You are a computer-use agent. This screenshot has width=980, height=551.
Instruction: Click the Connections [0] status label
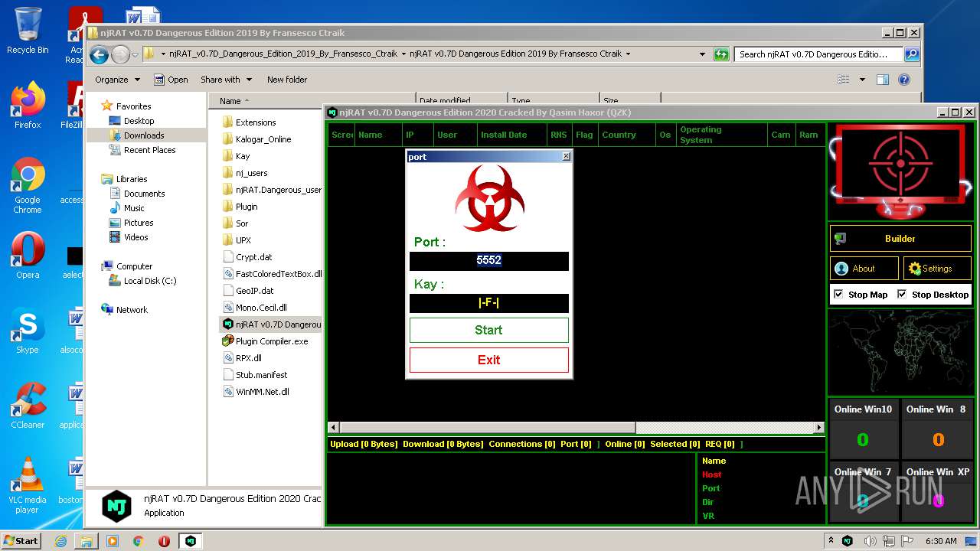click(x=522, y=444)
